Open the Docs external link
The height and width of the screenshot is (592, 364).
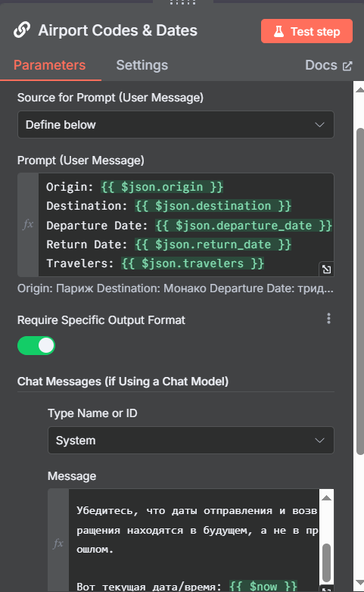[x=328, y=65]
